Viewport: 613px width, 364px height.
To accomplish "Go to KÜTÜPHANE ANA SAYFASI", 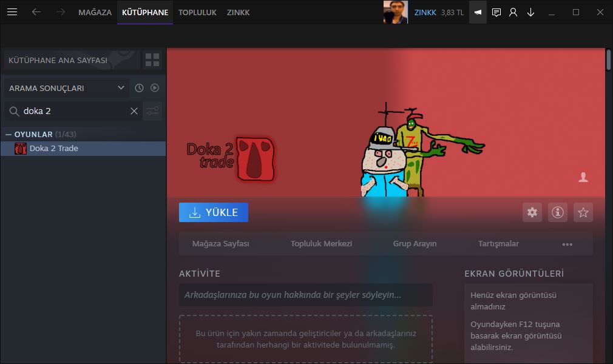I will click(x=72, y=60).
